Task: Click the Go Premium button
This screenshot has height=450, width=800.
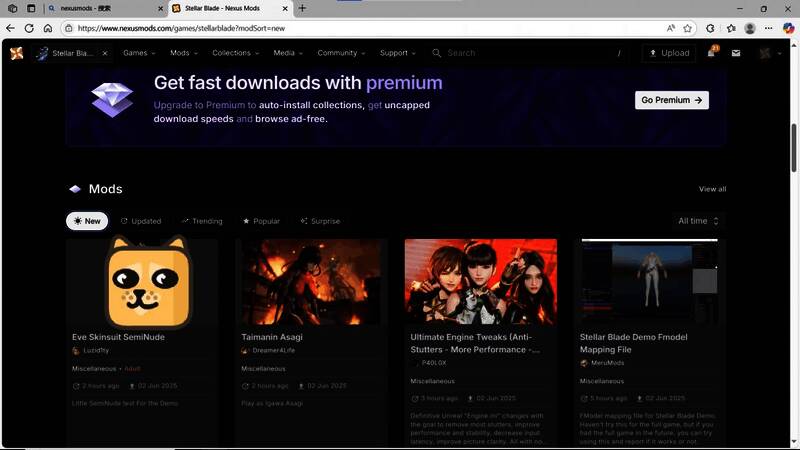Action: coord(671,100)
